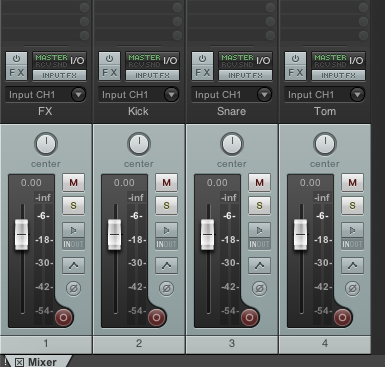
Task: Open I/O routing for Kick track
Action: (152, 60)
